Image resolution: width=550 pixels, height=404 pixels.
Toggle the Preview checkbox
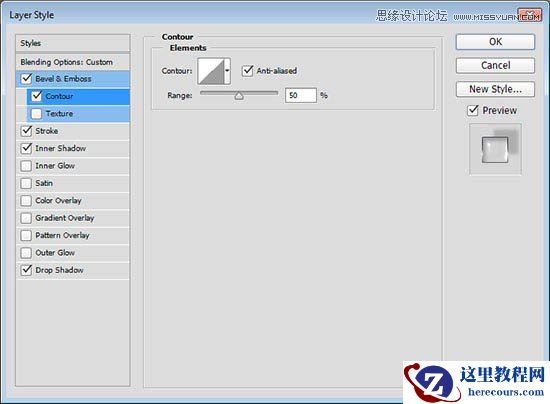[x=473, y=110]
